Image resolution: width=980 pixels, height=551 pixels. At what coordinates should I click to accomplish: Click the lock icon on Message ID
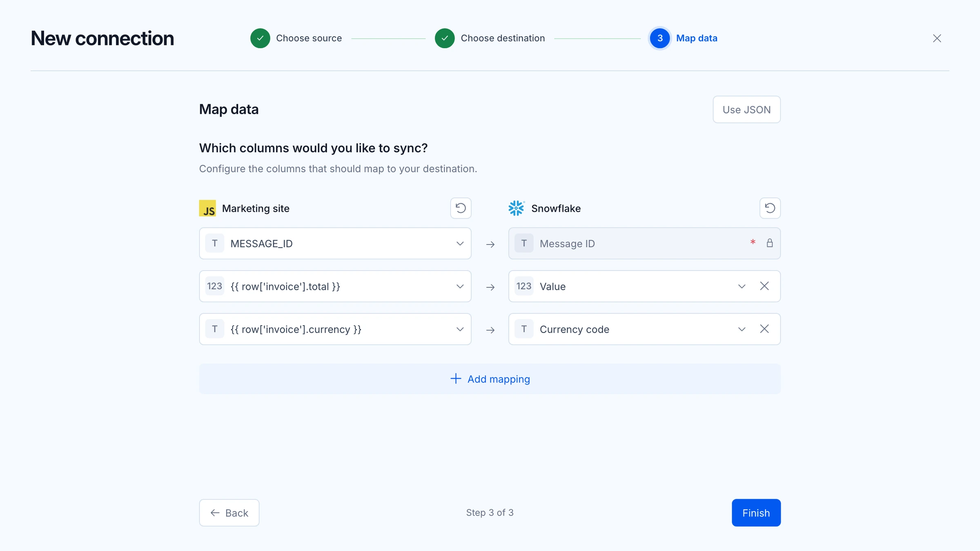coord(770,243)
